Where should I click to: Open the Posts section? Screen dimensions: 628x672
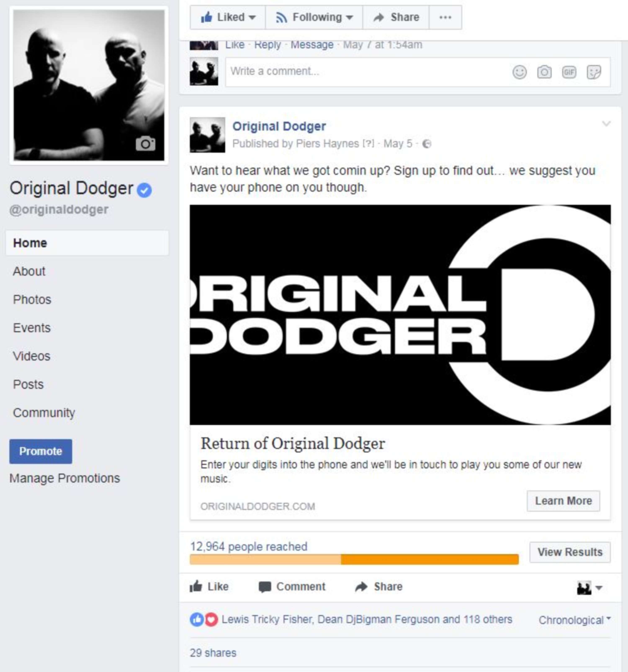tap(28, 385)
